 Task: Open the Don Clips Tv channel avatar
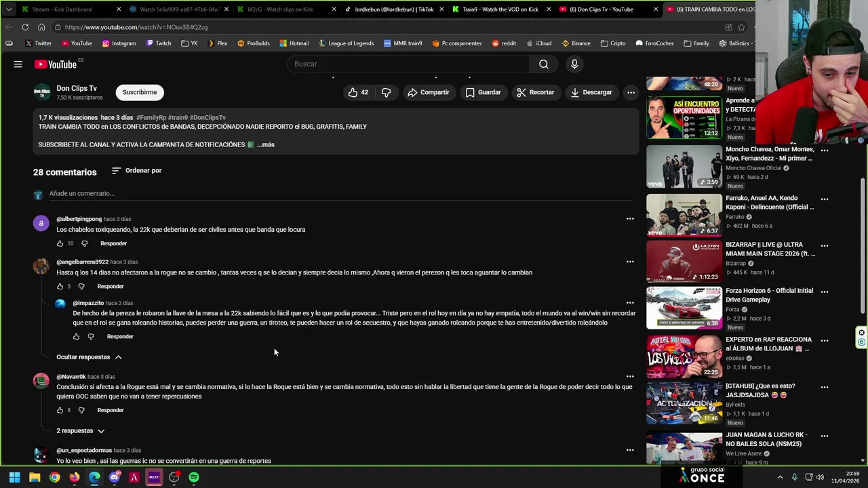tap(41, 92)
